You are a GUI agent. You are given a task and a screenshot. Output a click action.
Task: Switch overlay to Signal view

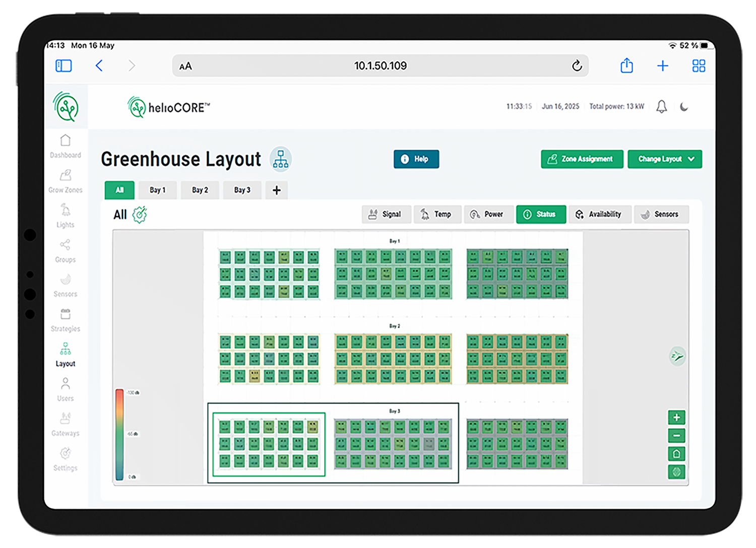click(387, 214)
